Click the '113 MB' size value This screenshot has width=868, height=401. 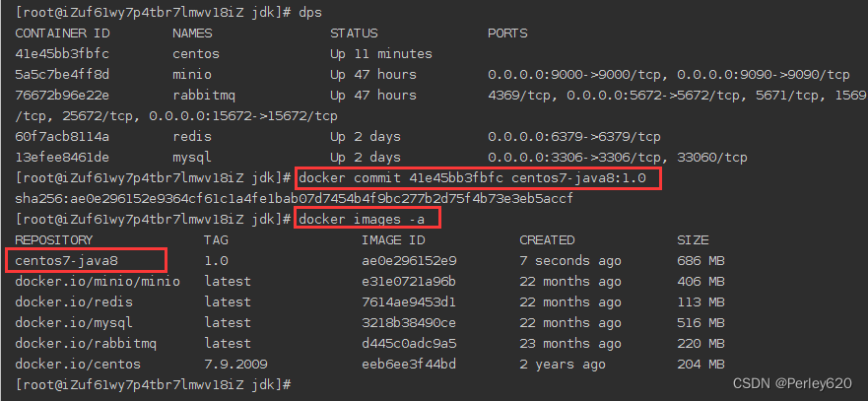(701, 302)
